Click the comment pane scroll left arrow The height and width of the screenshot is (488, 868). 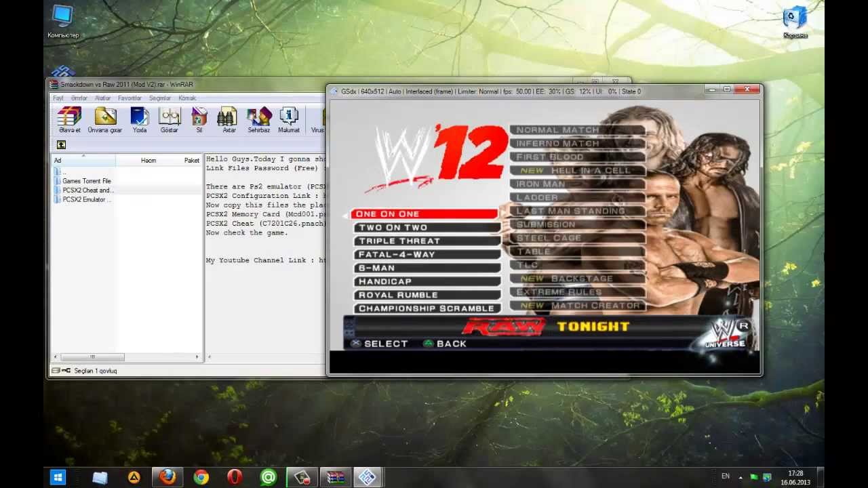pyautogui.click(x=210, y=357)
